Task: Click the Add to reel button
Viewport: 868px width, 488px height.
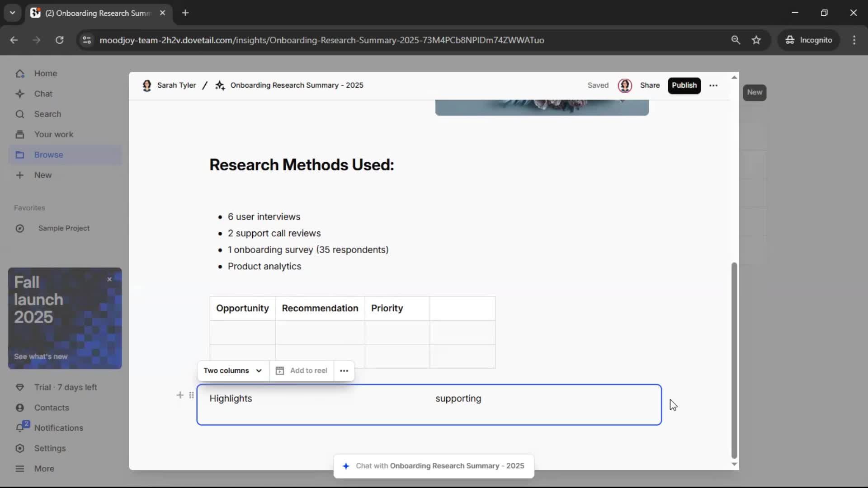Action: pyautogui.click(x=302, y=371)
